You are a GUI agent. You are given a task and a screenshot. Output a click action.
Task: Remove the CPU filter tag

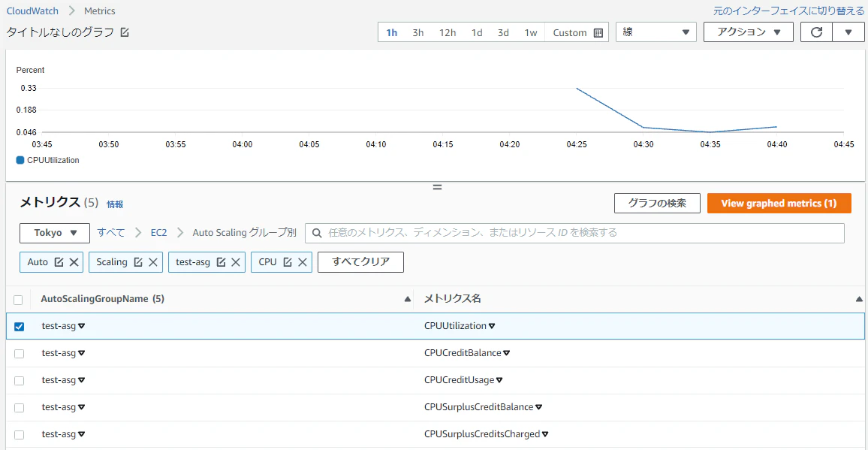(303, 262)
